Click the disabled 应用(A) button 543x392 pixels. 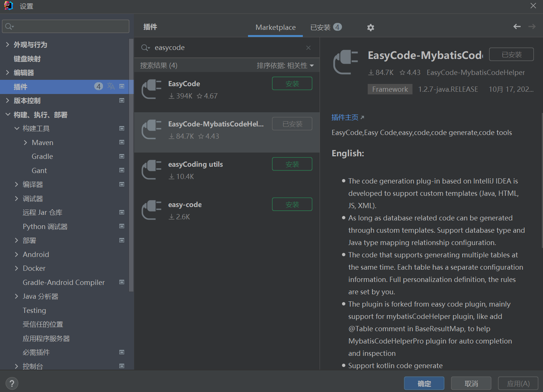[518, 383]
